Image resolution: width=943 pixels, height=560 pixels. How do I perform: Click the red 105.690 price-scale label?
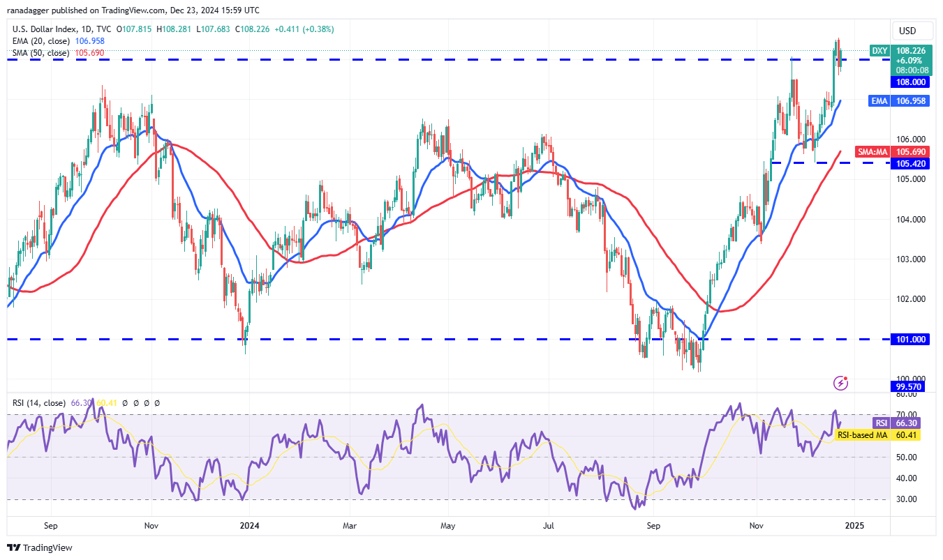(x=910, y=151)
